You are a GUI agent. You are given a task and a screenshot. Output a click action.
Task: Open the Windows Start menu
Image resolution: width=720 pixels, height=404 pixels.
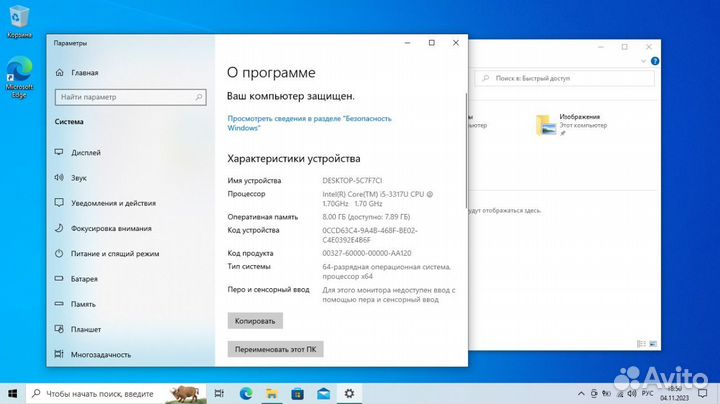pos(12,393)
